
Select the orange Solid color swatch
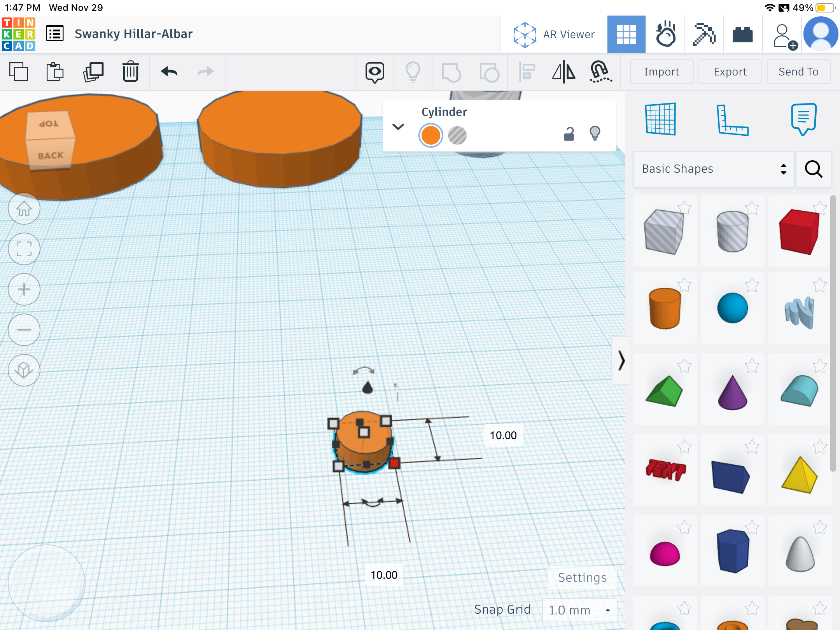click(x=430, y=135)
